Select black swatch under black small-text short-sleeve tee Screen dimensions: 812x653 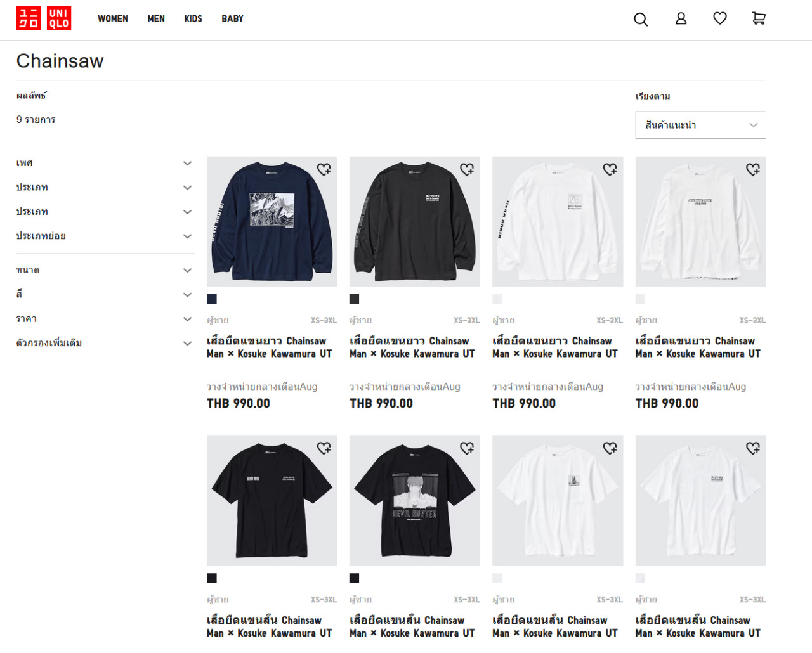point(212,578)
